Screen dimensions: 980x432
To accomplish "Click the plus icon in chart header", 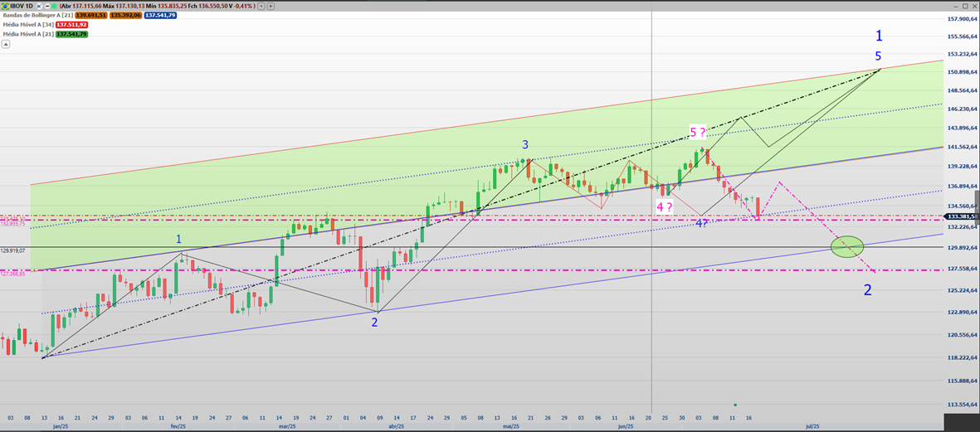I will (x=271, y=6).
